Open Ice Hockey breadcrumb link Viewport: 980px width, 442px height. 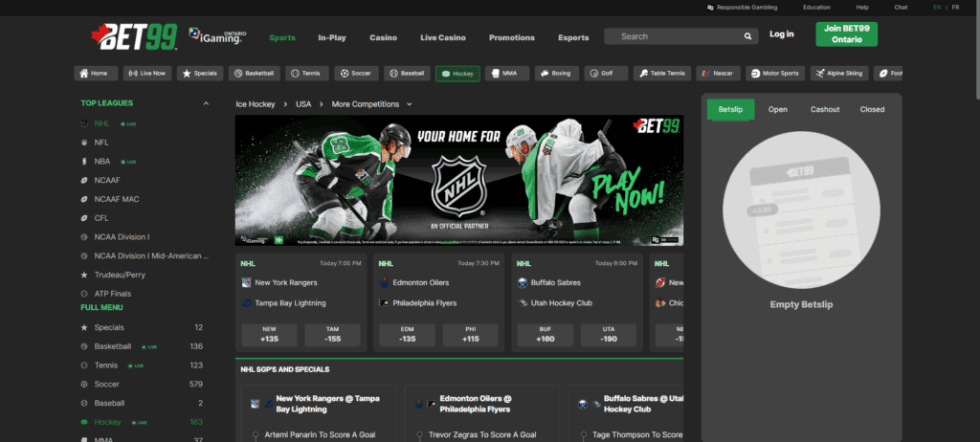click(x=255, y=104)
